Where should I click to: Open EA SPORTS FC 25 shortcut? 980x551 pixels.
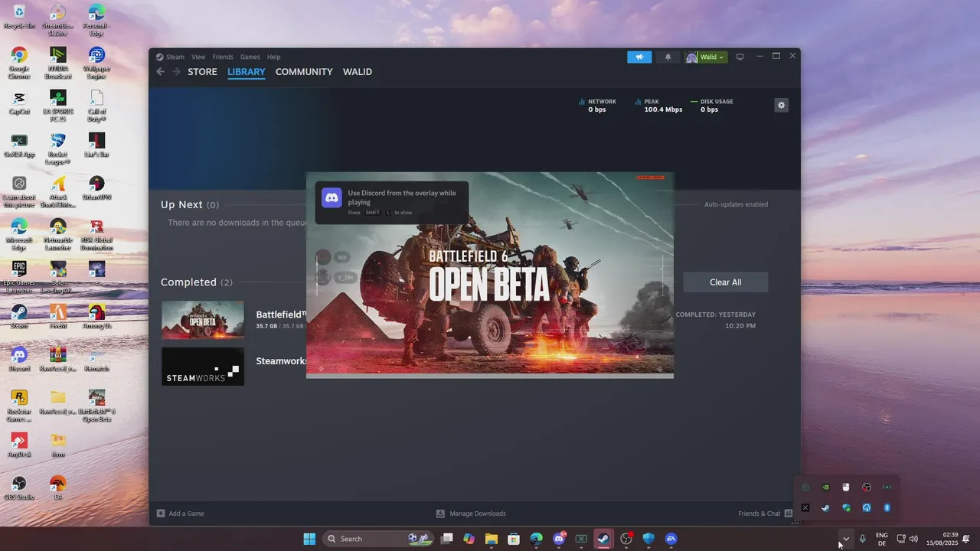57,106
